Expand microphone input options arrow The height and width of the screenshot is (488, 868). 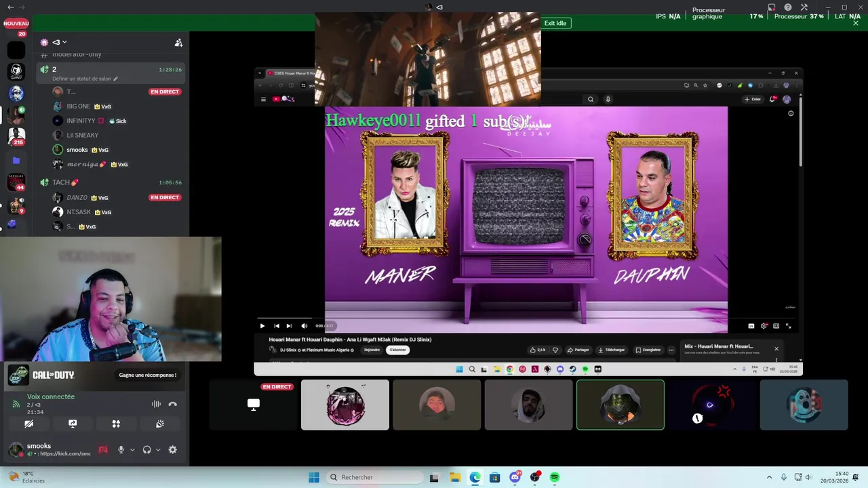click(132, 449)
